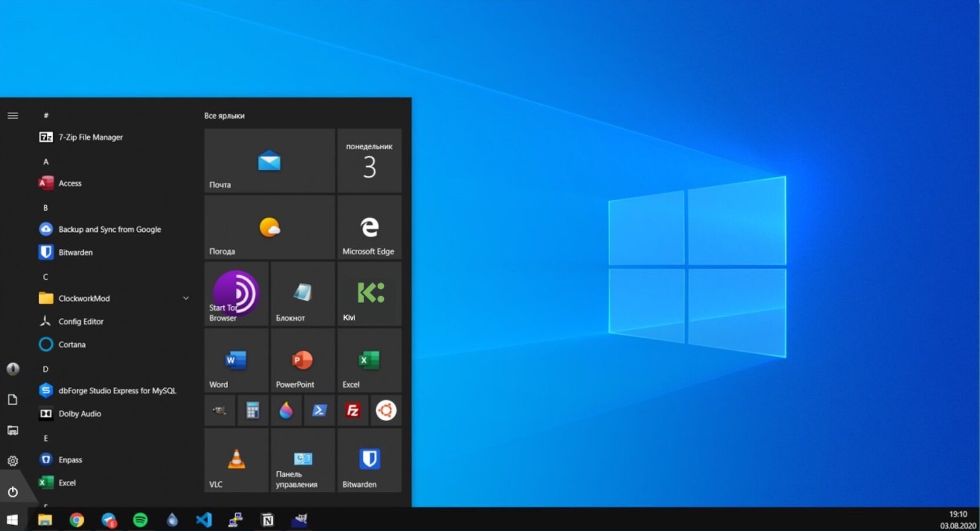Open the Блокнот notepad tile
Screen dimensions: 980x531
point(302,294)
